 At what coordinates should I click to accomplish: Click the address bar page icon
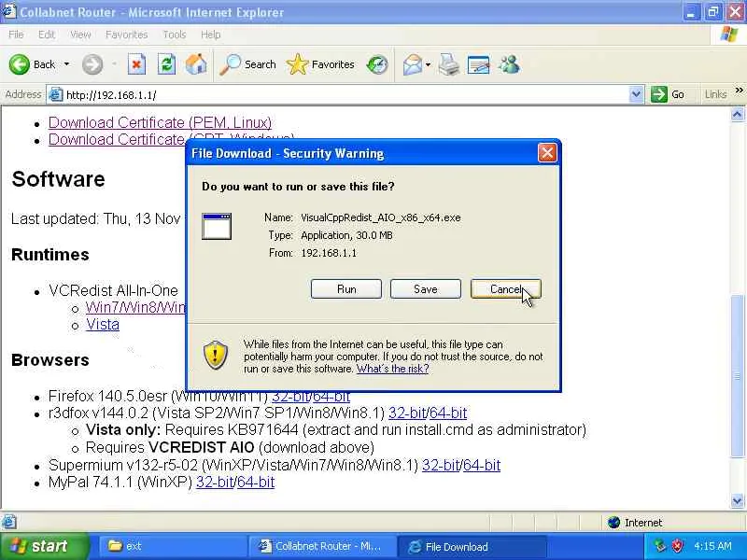56,95
